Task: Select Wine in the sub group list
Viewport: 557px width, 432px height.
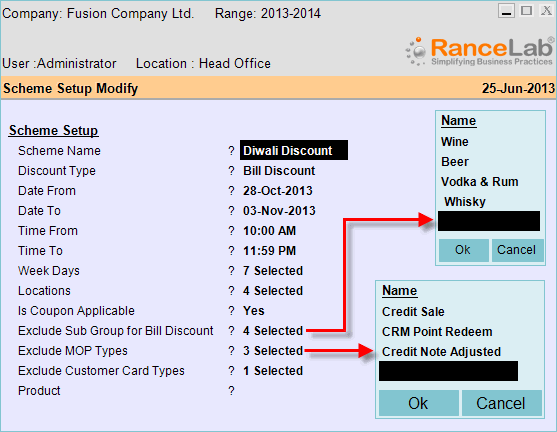Action: click(455, 142)
